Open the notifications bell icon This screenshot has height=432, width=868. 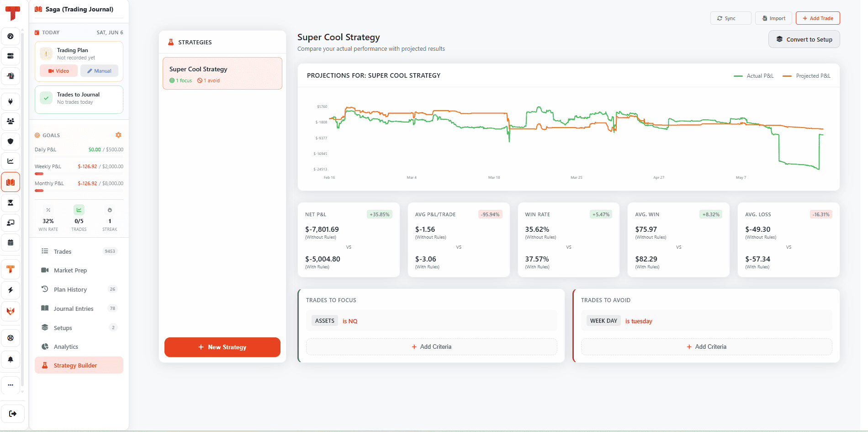point(11,359)
